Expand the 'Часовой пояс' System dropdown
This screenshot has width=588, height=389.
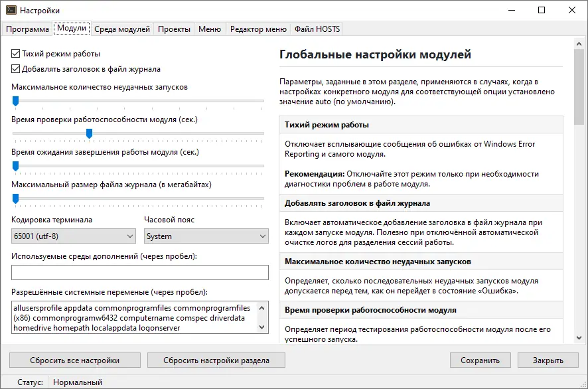click(206, 236)
